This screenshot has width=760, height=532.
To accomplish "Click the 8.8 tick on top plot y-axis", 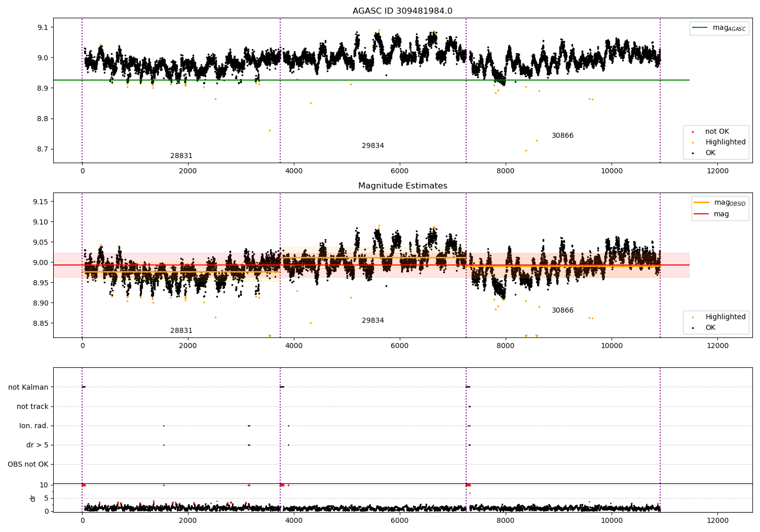I will coord(43,119).
